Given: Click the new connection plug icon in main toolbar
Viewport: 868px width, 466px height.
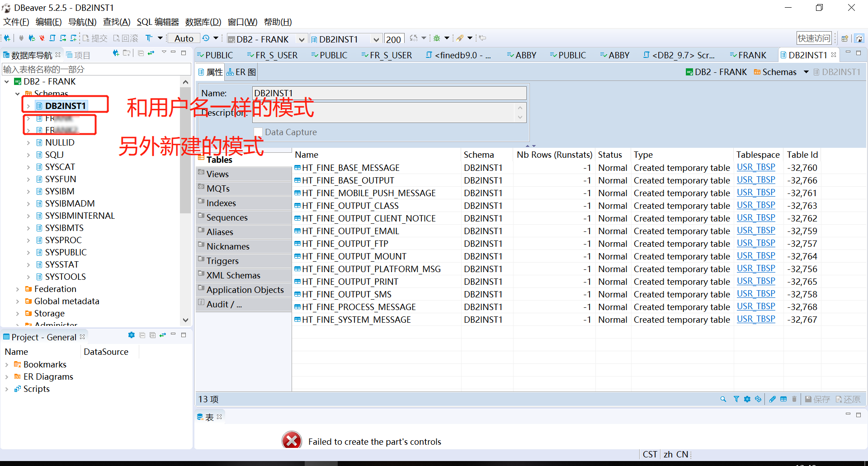Looking at the screenshot, I should (7, 38).
